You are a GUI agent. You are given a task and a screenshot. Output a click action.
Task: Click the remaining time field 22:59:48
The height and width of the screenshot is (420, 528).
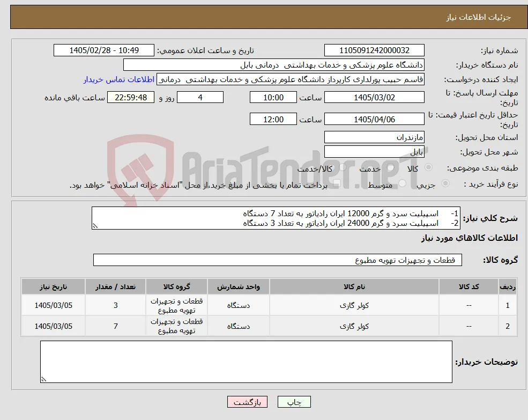point(131,98)
